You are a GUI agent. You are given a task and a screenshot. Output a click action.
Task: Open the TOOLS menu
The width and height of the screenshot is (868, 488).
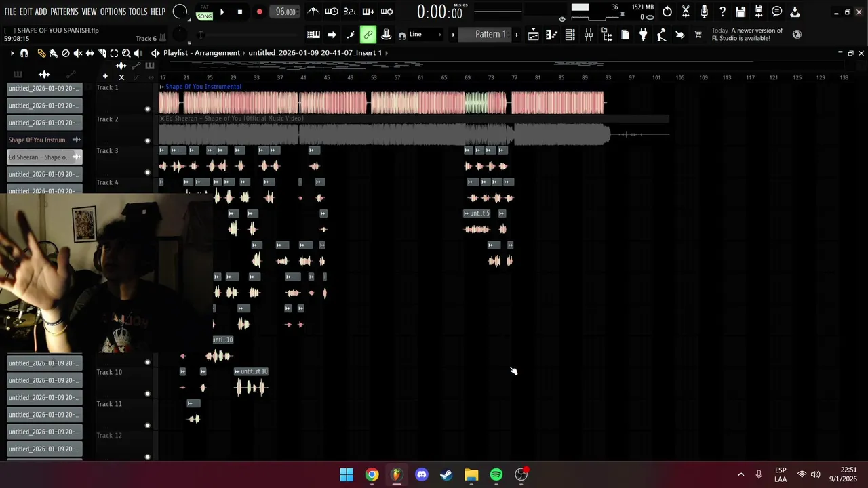click(x=138, y=12)
